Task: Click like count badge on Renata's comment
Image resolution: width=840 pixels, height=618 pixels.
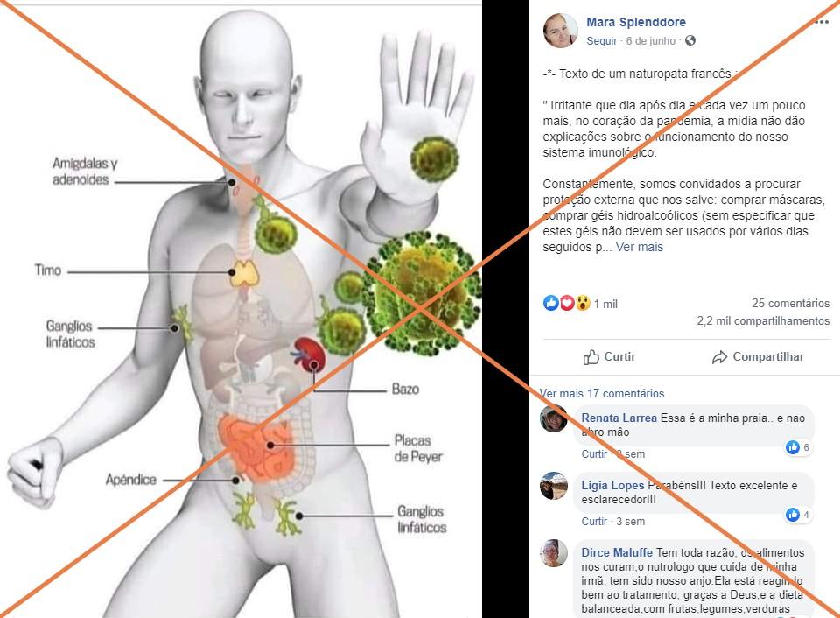Action: click(x=798, y=447)
